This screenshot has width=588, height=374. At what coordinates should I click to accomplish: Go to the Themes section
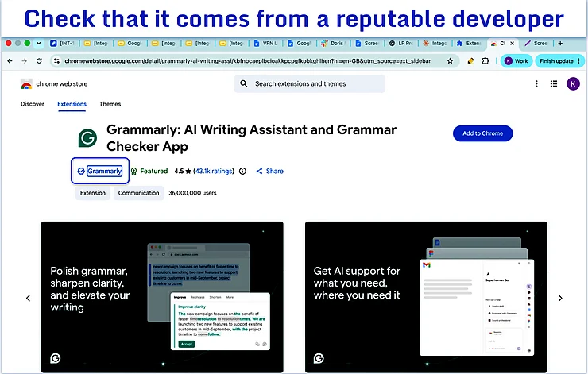pyautogui.click(x=110, y=104)
